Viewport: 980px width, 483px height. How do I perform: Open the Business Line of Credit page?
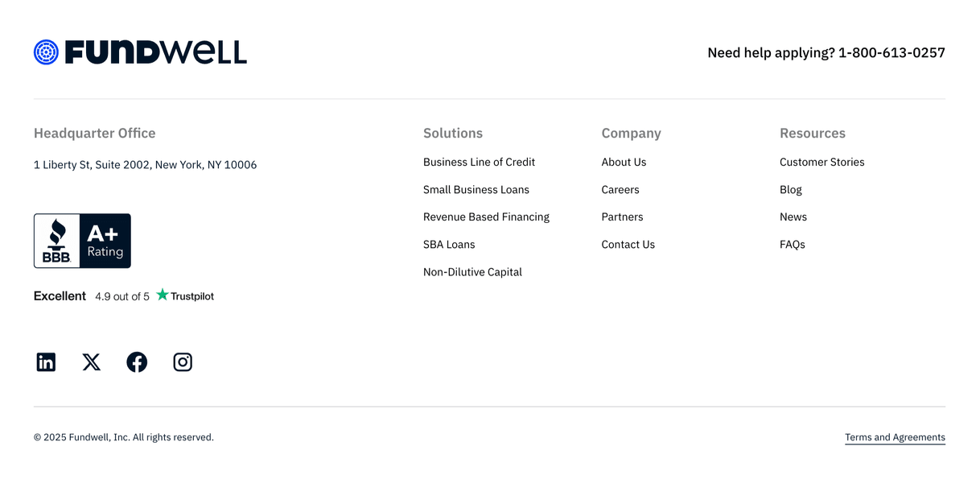(479, 162)
